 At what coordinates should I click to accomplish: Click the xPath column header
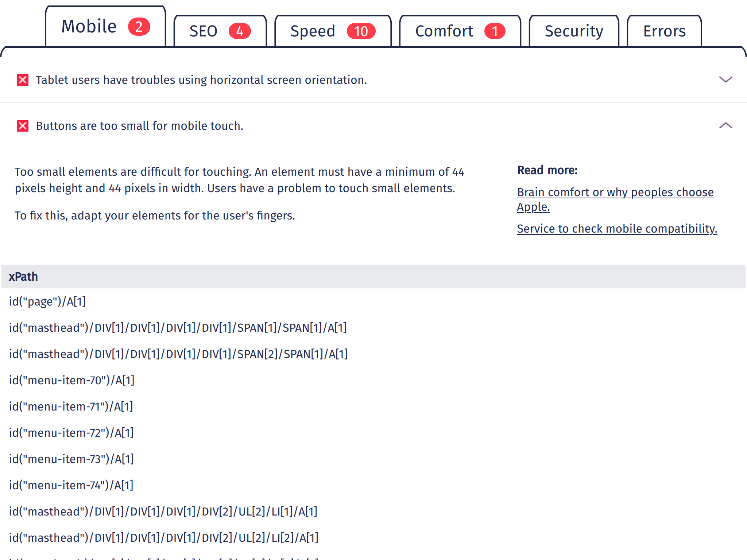tap(23, 277)
